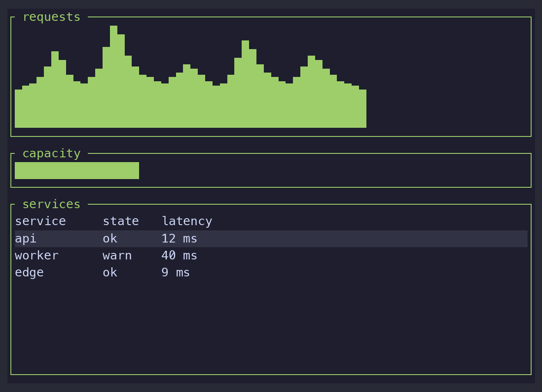
Task: Select the edge service row
Action: click(x=271, y=272)
